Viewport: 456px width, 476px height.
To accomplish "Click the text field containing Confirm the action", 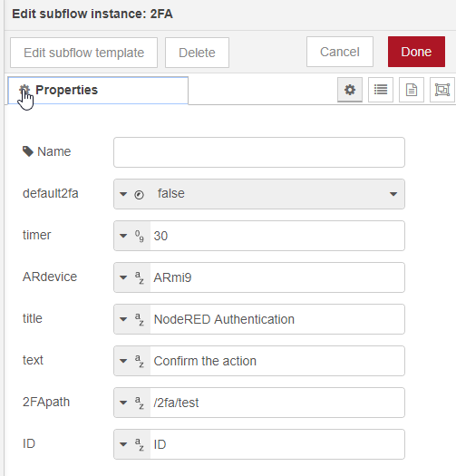I will 277,361.
